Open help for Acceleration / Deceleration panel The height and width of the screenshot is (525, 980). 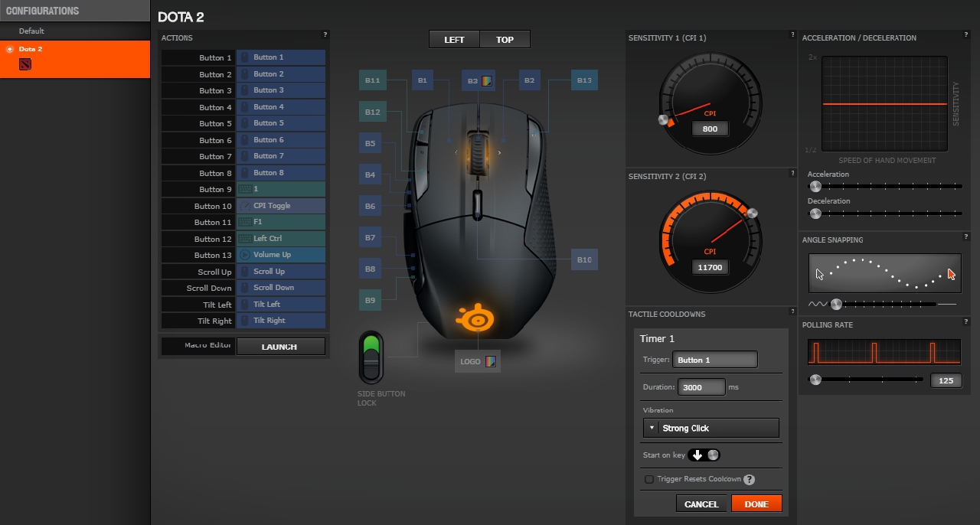click(x=966, y=35)
